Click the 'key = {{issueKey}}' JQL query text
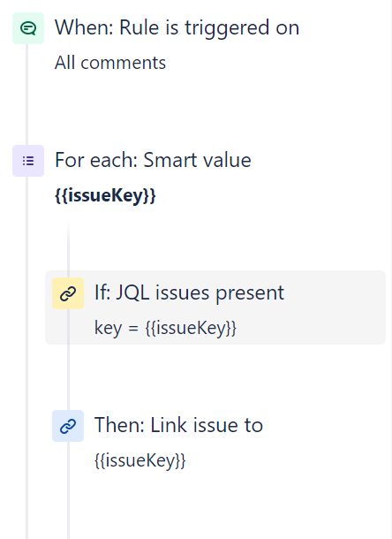The height and width of the screenshot is (539, 392). pos(165,328)
